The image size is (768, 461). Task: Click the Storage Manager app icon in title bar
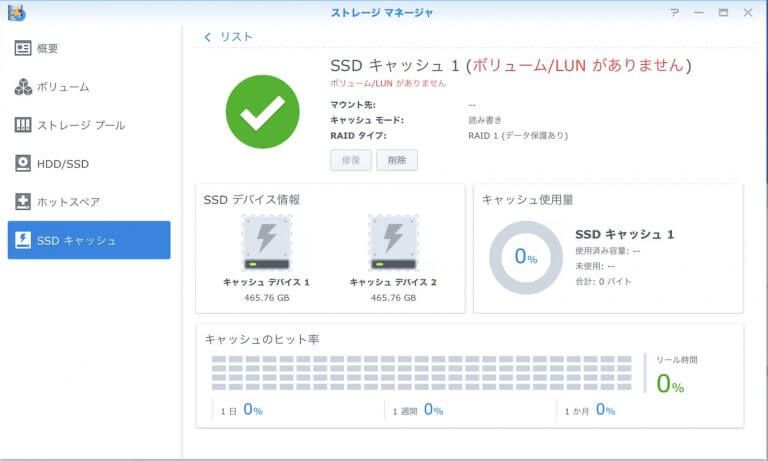(x=16, y=13)
